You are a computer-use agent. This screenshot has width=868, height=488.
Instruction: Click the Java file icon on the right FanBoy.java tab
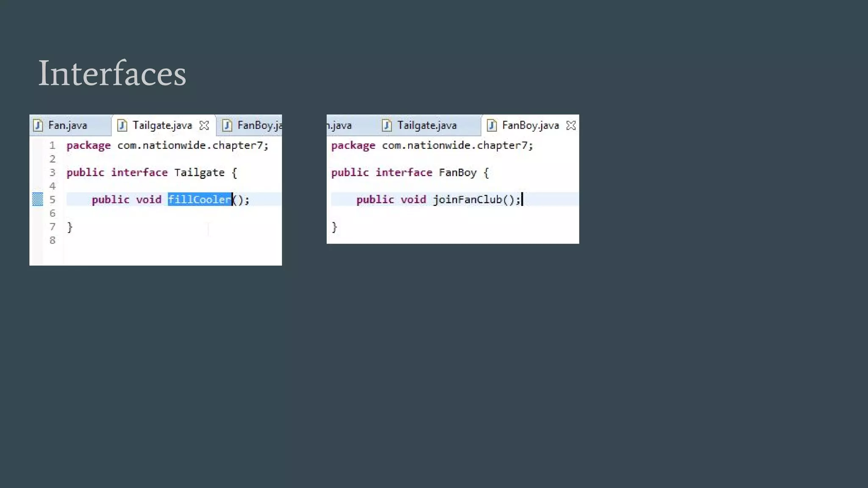click(492, 125)
